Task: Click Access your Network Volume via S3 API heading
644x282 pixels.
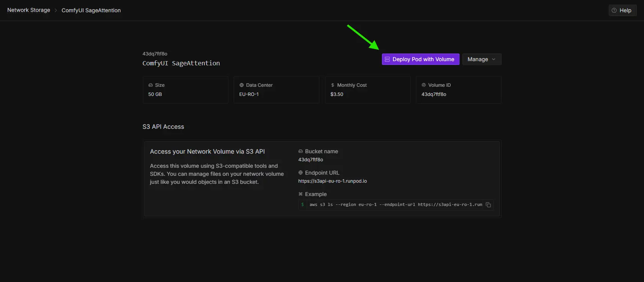Action: pyautogui.click(x=207, y=152)
